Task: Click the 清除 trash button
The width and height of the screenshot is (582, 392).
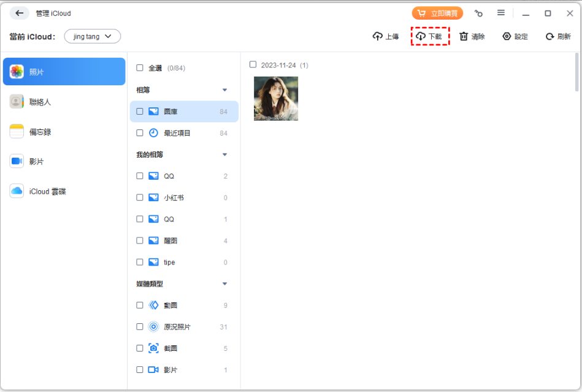Action: (x=472, y=36)
